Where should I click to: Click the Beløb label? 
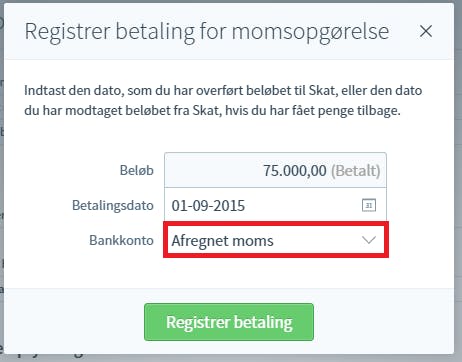coord(137,170)
